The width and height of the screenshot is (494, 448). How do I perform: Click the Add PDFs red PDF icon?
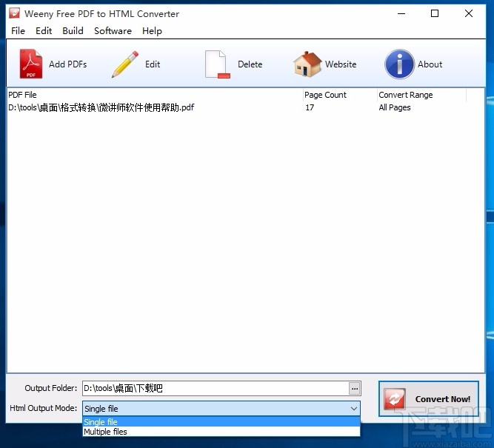click(31, 64)
